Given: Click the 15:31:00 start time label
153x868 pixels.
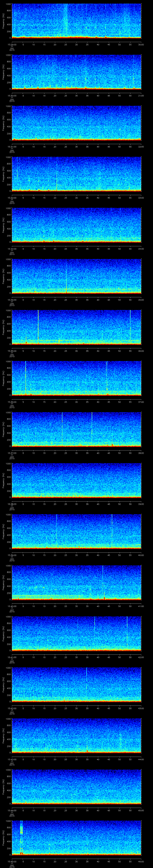Looking at the screenshot, I should coord(12,147).
